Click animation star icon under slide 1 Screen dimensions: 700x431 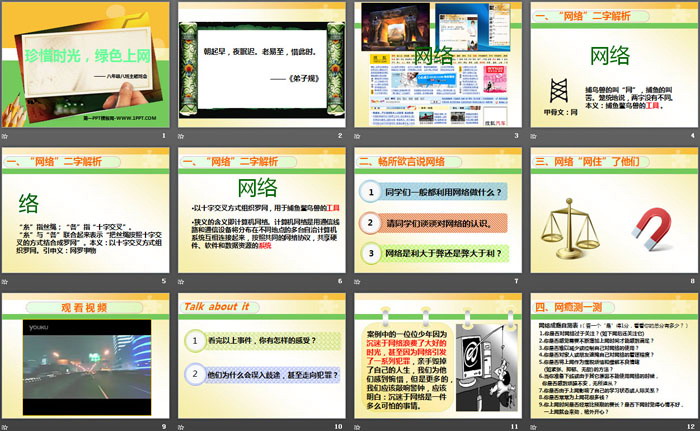click(5, 136)
